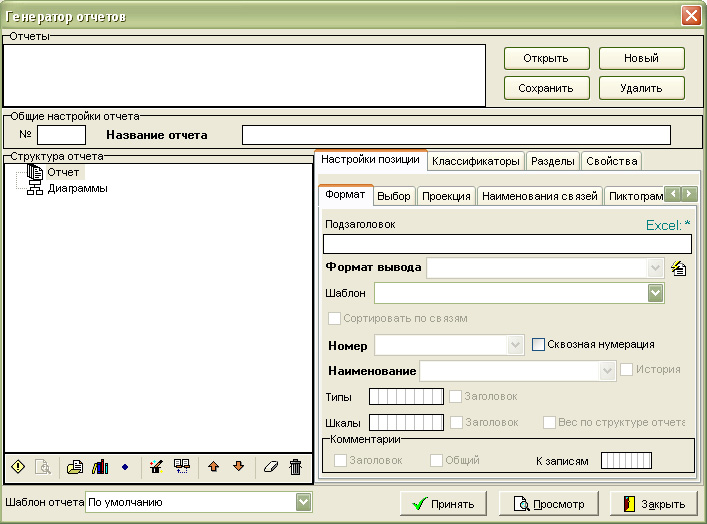Toggle the История checkbox
This screenshot has width=707, height=524.
coord(626,369)
